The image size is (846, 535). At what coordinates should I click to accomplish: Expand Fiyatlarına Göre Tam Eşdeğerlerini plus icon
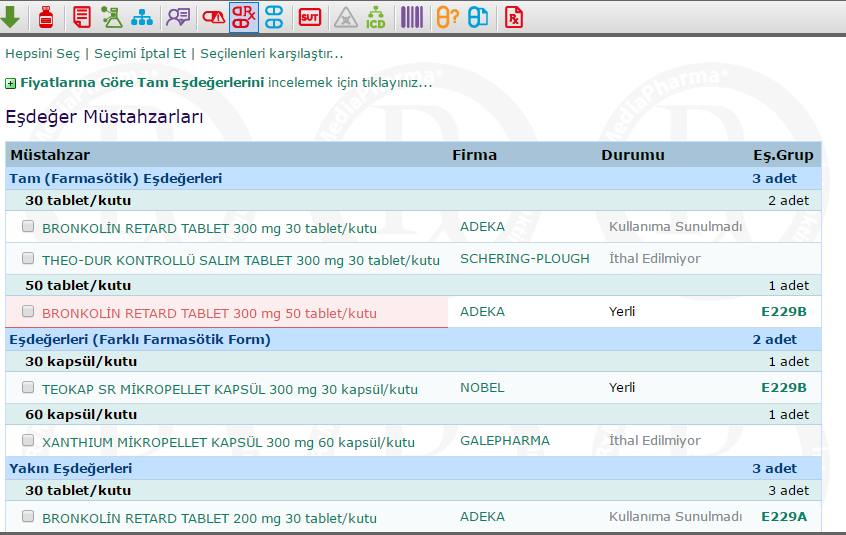pos(10,83)
